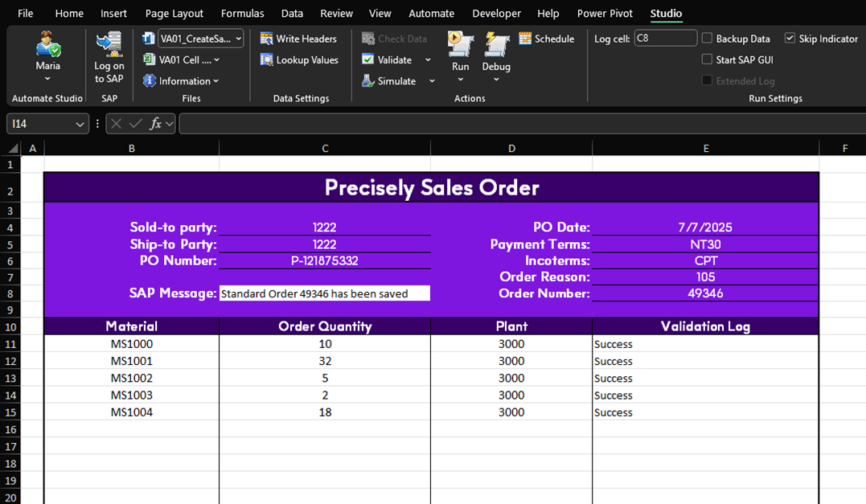
Task: Select the column C header
Action: coord(325,149)
